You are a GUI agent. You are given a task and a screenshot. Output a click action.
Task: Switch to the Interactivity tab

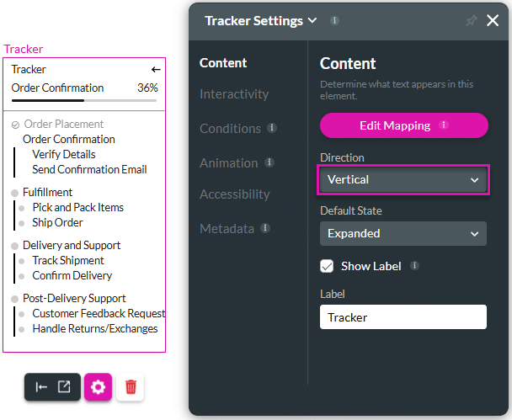tap(234, 94)
